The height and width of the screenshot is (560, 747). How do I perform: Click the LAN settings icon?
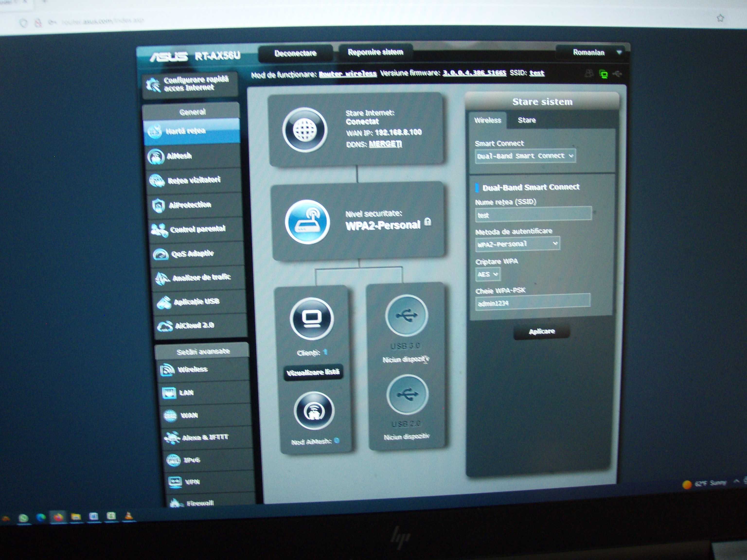tap(169, 393)
